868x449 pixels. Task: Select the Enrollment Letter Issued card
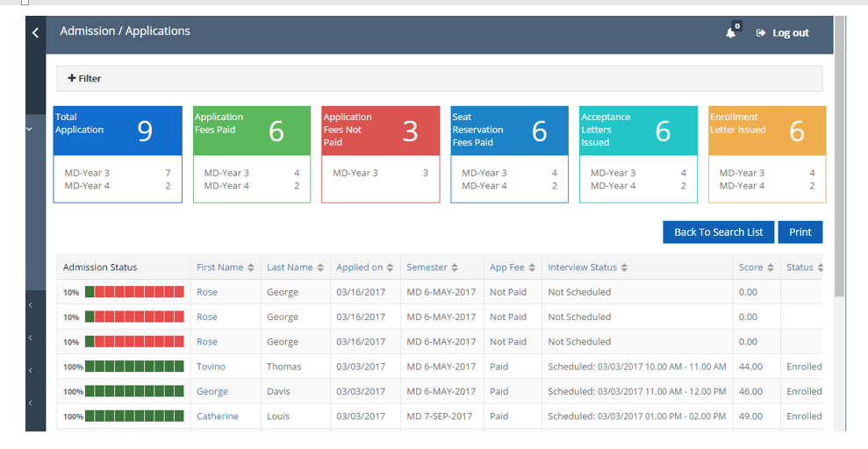tap(767, 155)
